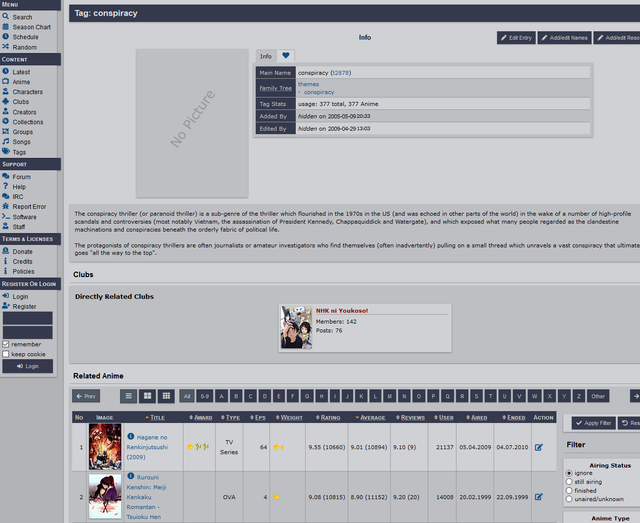Sort table by User column
This screenshot has height=523, width=640.
tap(444, 417)
